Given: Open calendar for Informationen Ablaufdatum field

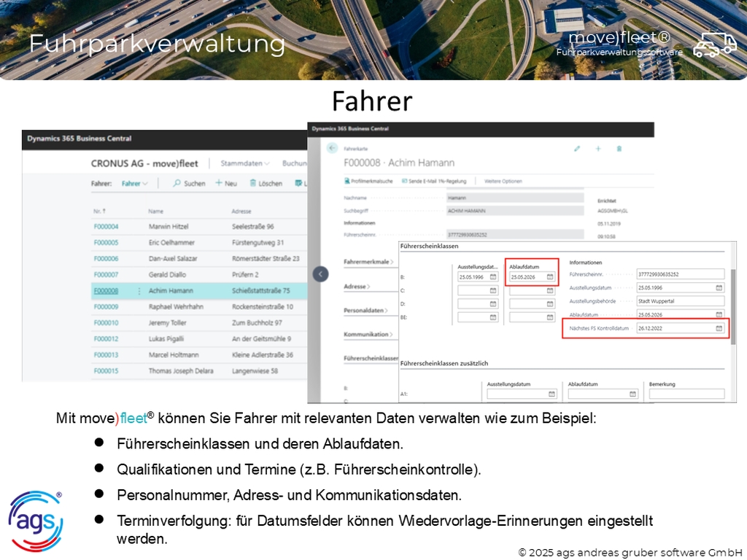Looking at the screenshot, I should (x=719, y=314).
